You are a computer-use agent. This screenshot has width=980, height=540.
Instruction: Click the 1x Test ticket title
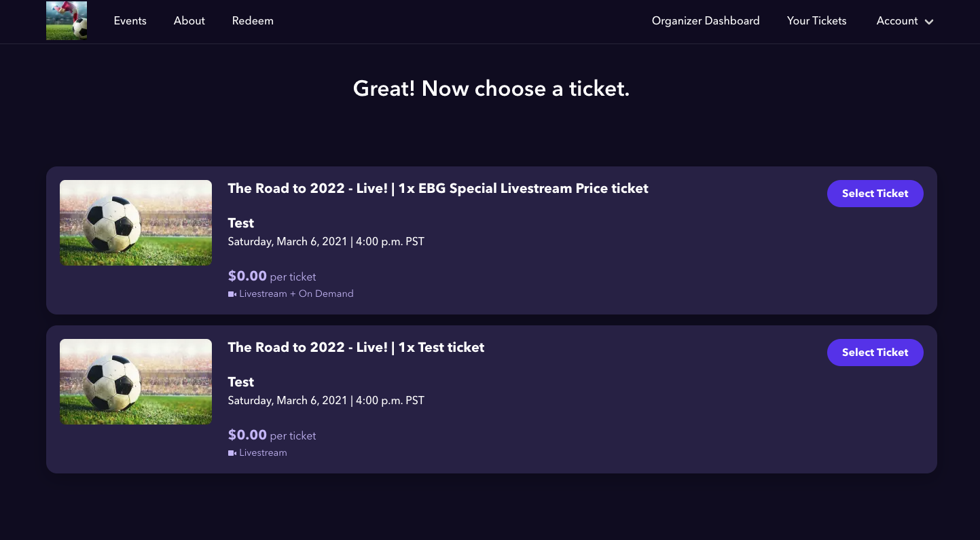pyautogui.click(x=356, y=348)
